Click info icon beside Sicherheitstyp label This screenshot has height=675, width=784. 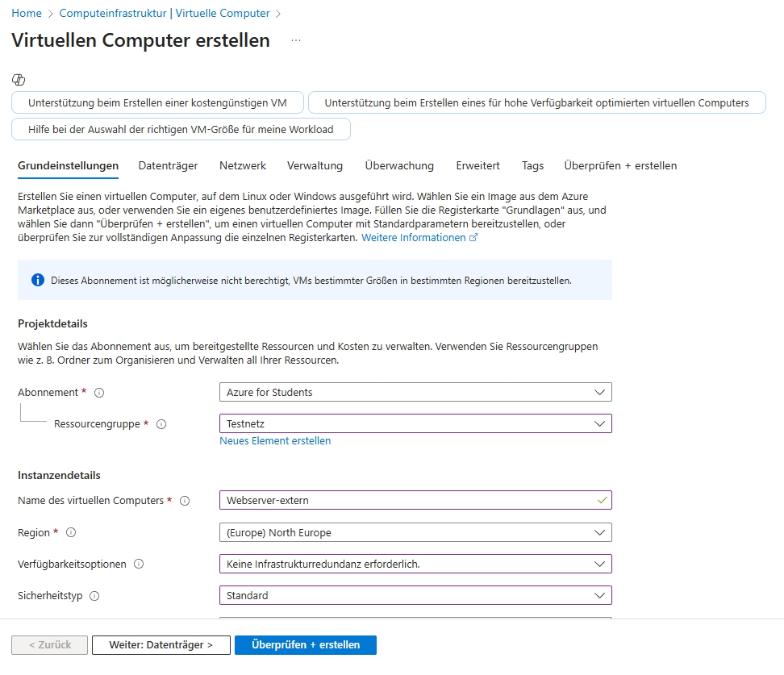pos(94,596)
